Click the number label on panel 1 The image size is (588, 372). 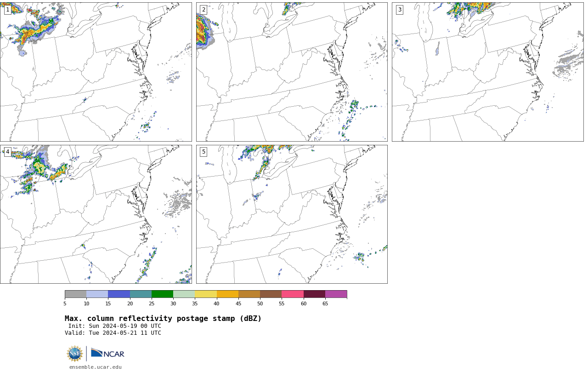[x=7, y=10]
